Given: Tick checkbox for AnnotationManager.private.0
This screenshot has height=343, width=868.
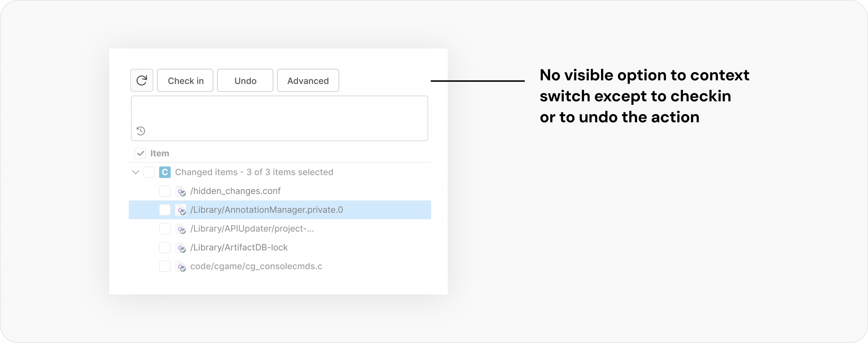Looking at the screenshot, I should [x=165, y=210].
